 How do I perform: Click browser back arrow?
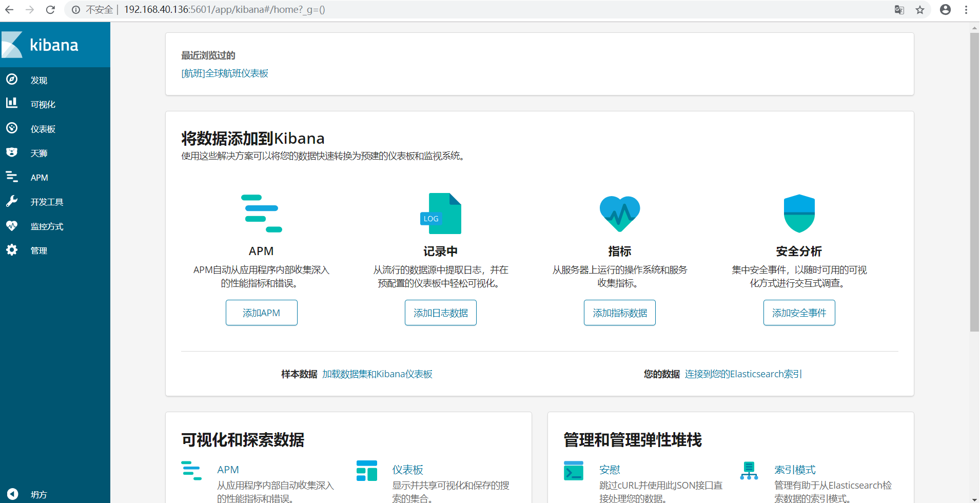point(9,9)
